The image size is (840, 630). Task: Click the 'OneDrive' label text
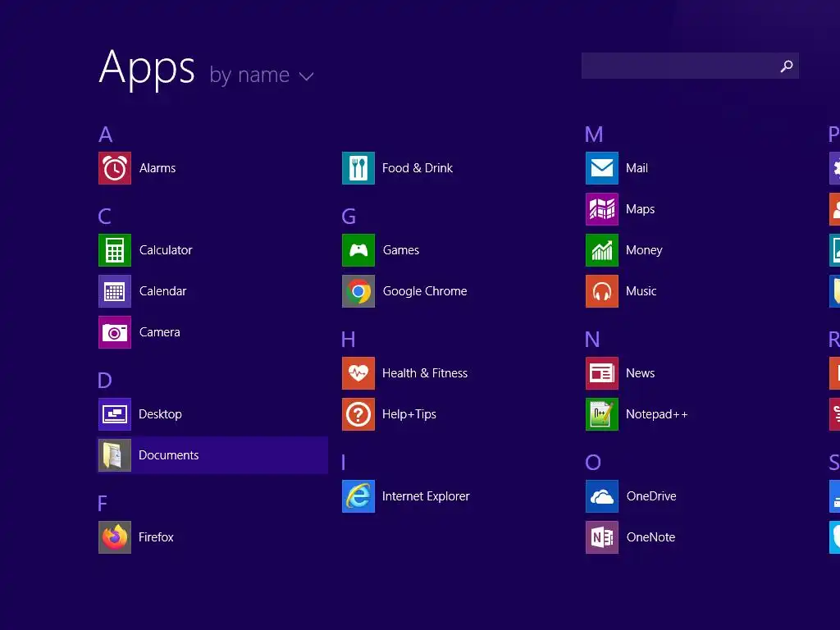pyautogui.click(x=651, y=496)
